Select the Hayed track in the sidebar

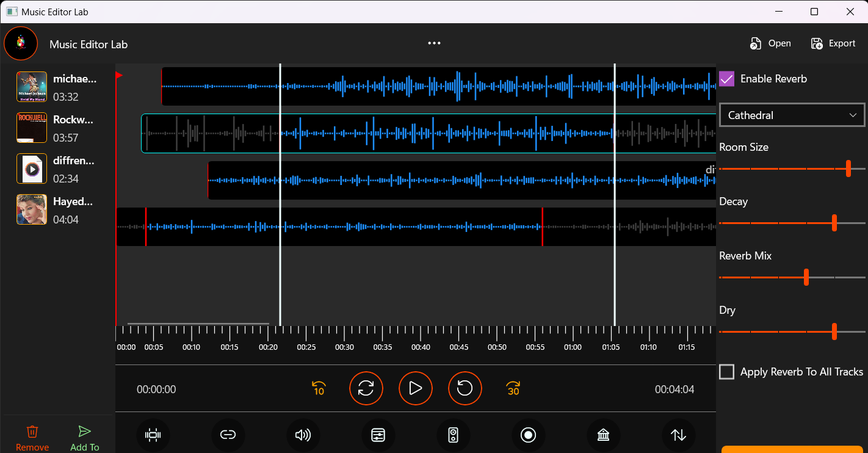click(58, 209)
